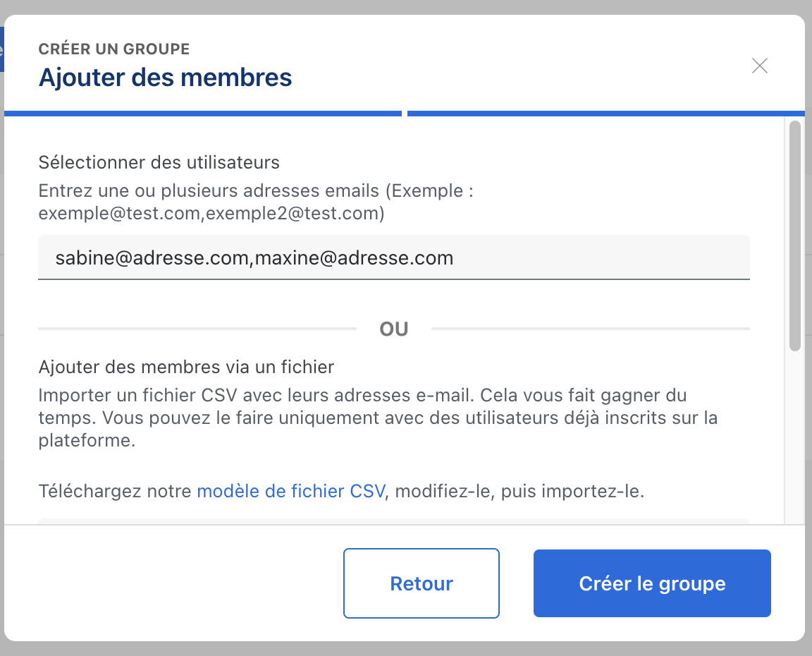Click the Ajouter des membres via un fichier heading
The height and width of the screenshot is (656, 812).
click(x=186, y=367)
